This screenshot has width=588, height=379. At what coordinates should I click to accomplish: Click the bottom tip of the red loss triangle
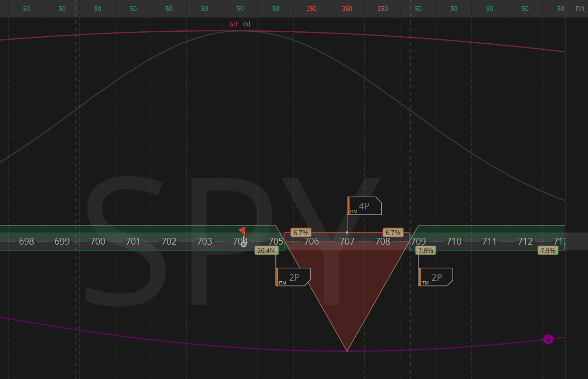[x=347, y=351]
